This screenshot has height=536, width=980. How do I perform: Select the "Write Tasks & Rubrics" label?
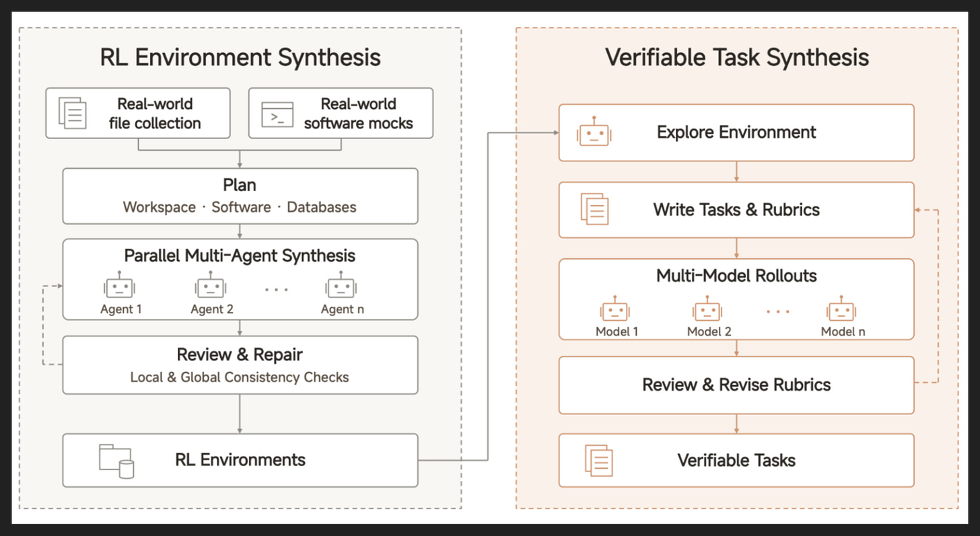click(x=736, y=210)
